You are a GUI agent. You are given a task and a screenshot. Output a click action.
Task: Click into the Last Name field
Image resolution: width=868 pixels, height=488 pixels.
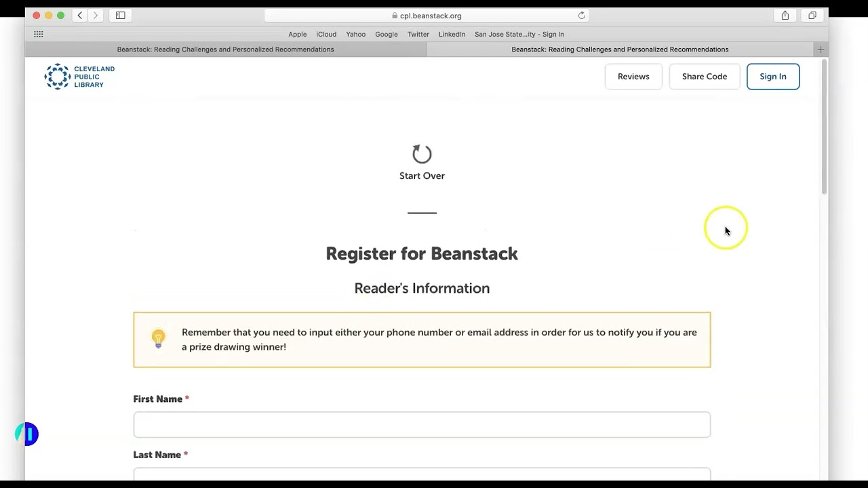point(422,474)
